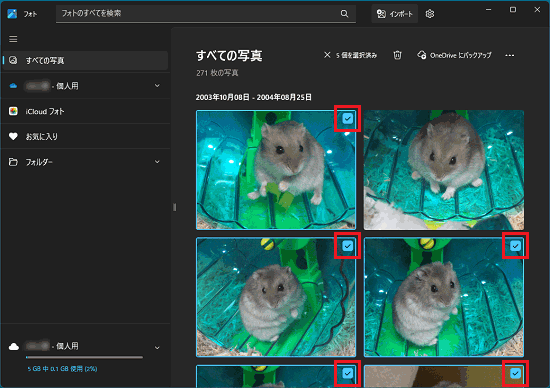Open お気に入り in the sidebar
The height and width of the screenshot is (388, 550).
[x=86, y=136]
